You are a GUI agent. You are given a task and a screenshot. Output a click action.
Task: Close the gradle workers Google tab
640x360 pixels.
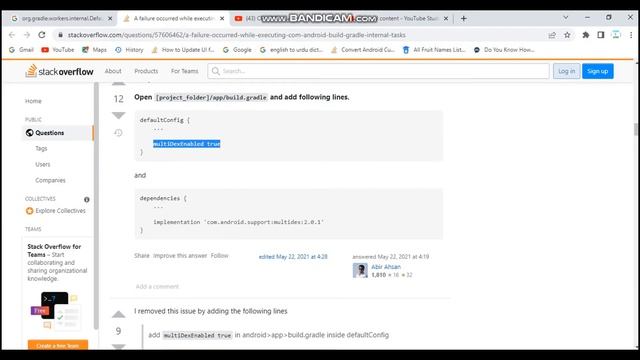(x=110, y=18)
